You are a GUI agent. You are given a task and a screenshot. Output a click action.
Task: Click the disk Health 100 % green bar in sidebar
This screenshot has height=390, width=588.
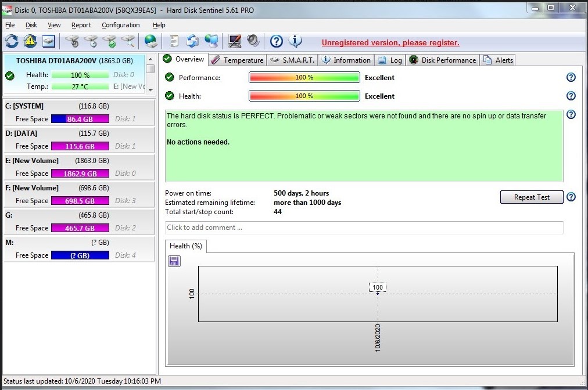[x=80, y=75]
